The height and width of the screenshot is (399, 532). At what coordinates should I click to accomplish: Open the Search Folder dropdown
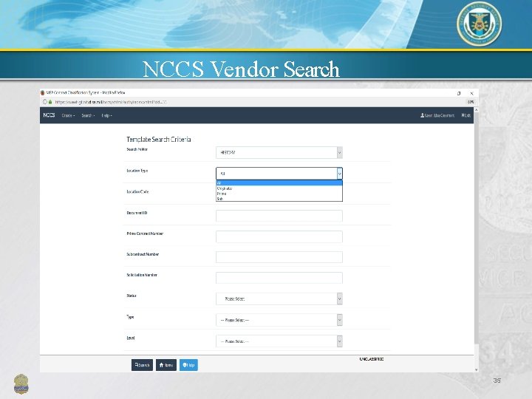(x=279, y=153)
